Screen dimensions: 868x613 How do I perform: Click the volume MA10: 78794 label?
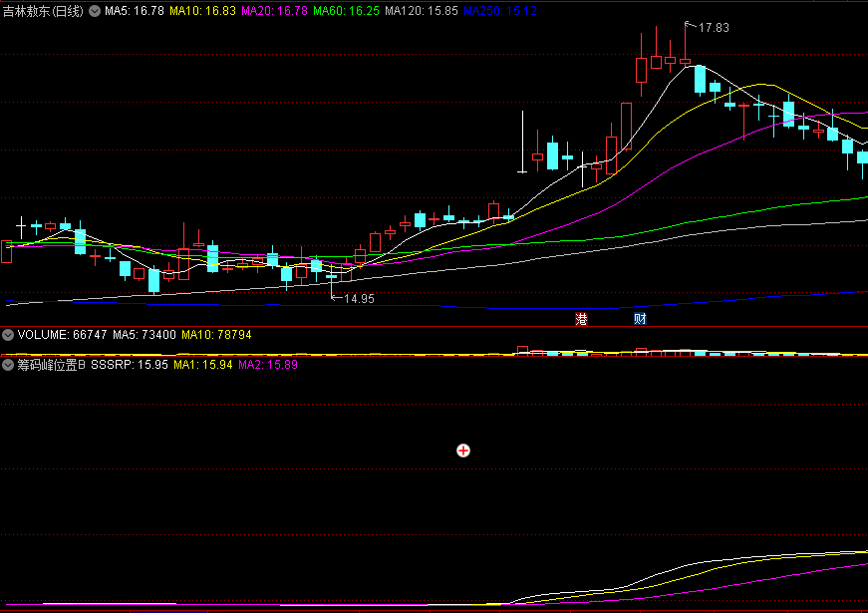pyautogui.click(x=216, y=335)
